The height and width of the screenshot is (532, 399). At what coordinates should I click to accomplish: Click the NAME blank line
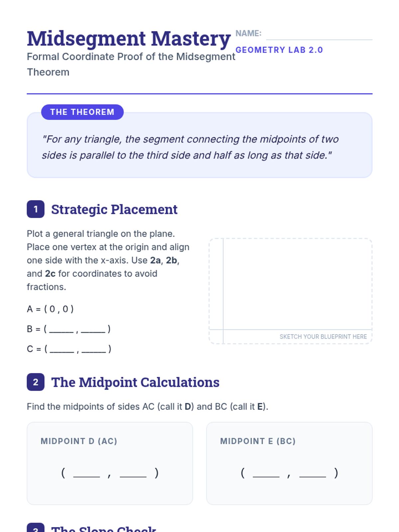tap(319, 35)
